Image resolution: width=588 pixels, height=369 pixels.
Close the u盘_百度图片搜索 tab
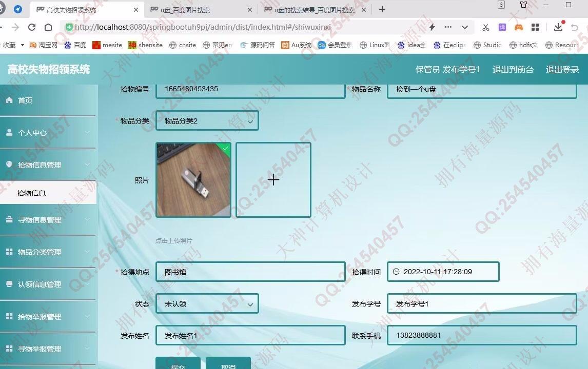click(250, 10)
